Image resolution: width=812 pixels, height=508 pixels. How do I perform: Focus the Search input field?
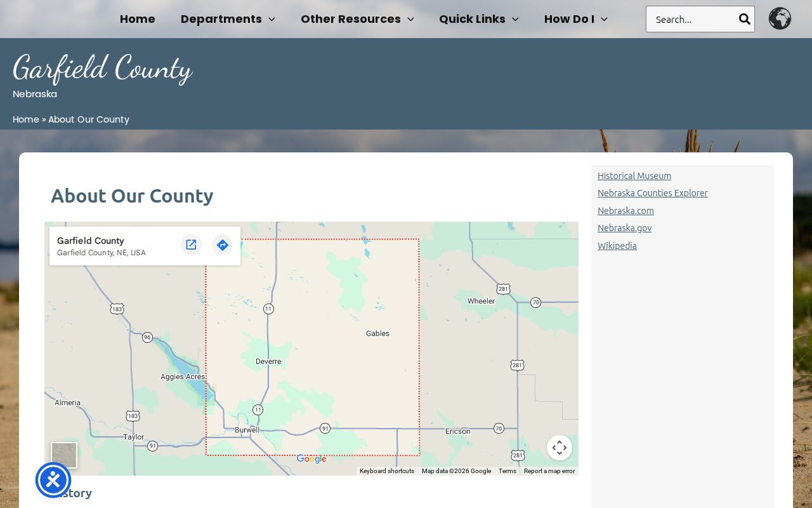[x=692, y=19]
